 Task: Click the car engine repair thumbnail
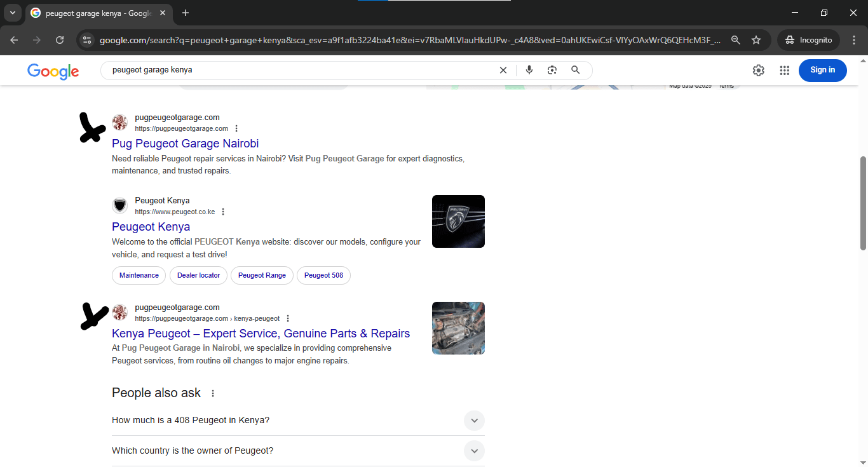(458, 328)
